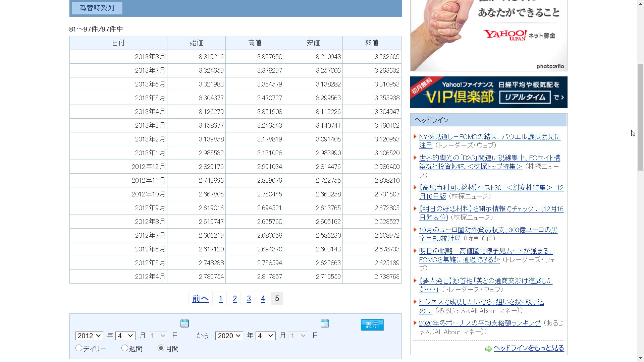This screenshot has width=644, height=362.
Task: Click ヘッドラインをもっと見る link
Action: tap(529, 348)
